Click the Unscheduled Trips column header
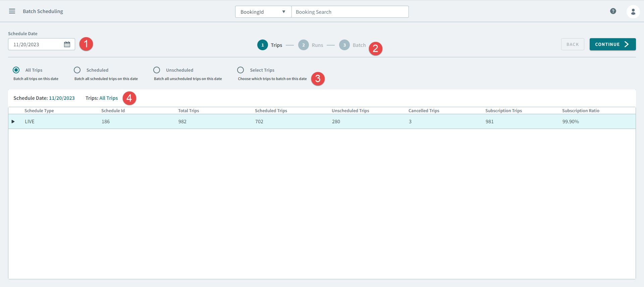The image size is (644, 287). [351, 111]
